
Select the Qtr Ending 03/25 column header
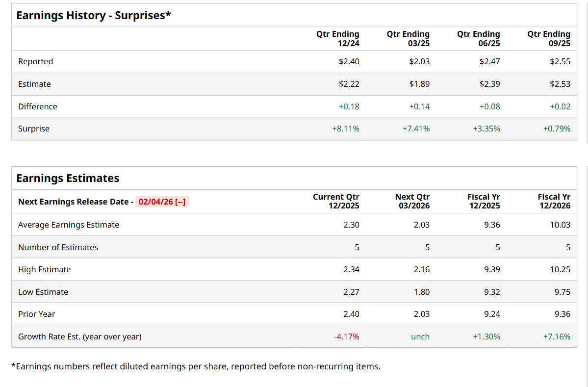(x=408, y=39)
